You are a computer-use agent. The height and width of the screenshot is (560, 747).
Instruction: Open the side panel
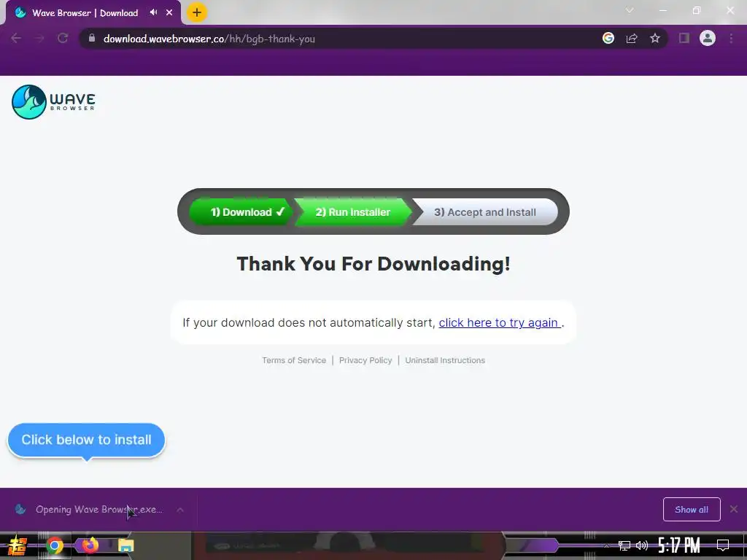point(684,38)
